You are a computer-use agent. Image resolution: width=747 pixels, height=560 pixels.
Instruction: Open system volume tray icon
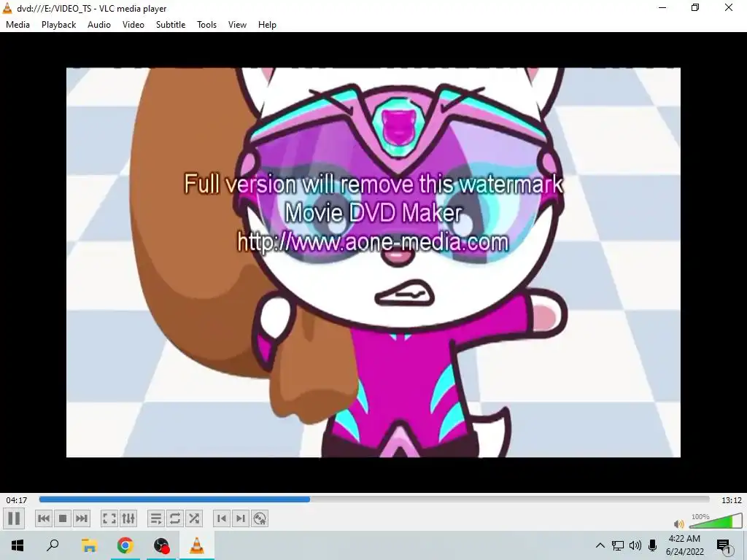pos(635,545)
